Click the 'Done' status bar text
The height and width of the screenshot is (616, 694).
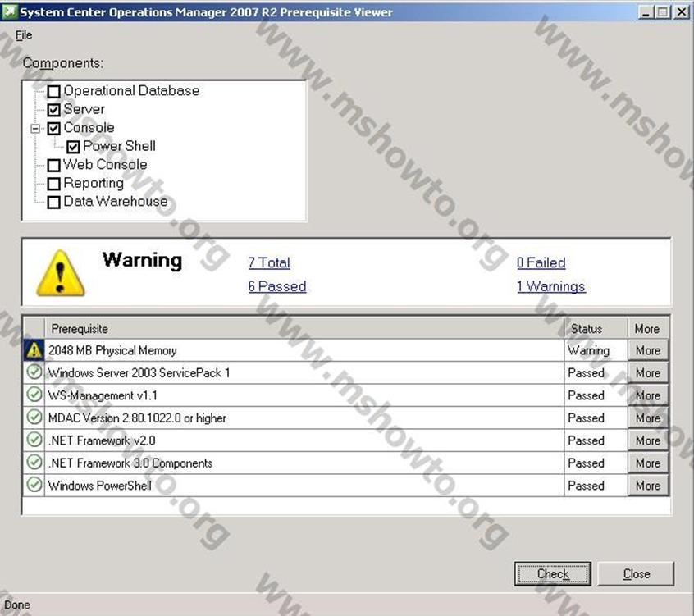coord(17,605)
